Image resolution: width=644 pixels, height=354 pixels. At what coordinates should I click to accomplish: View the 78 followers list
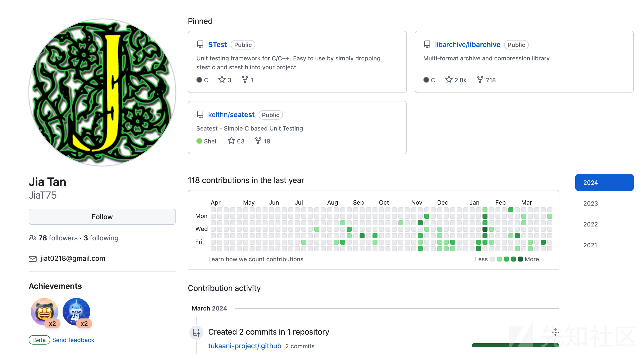58,238
